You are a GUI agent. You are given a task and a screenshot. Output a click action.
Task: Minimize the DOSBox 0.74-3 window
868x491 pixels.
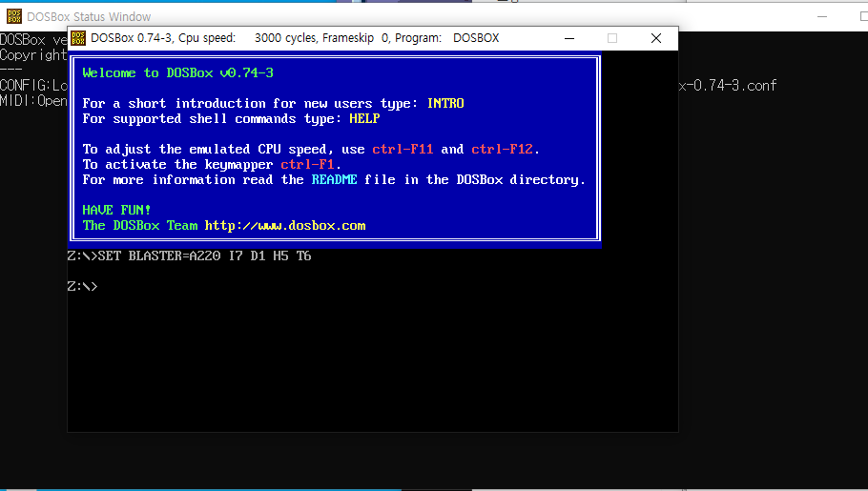pyautogui.click(x=569, y=38)
